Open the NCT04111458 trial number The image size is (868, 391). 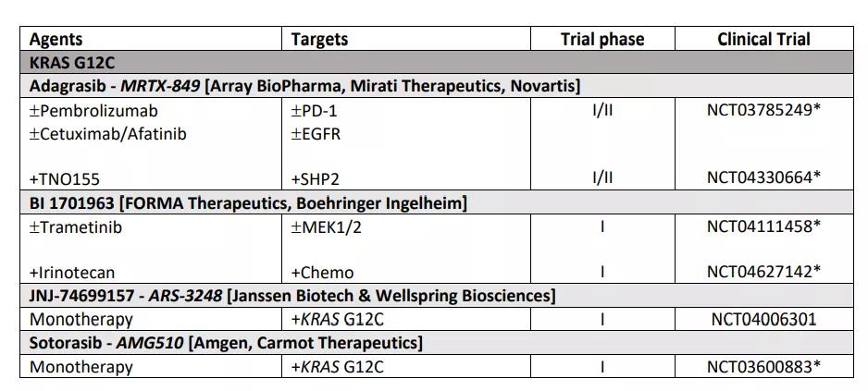(x=763, y=226)
